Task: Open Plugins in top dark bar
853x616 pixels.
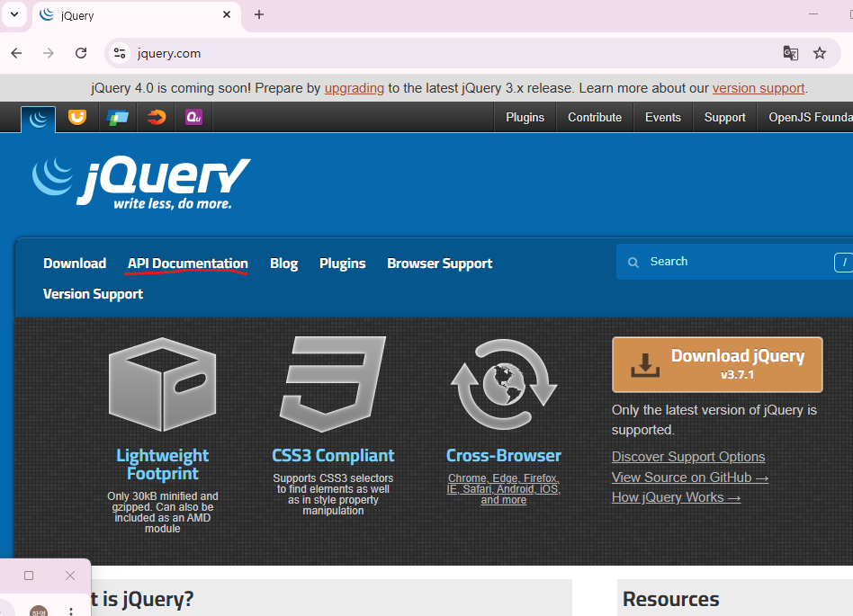Action: 525,118
